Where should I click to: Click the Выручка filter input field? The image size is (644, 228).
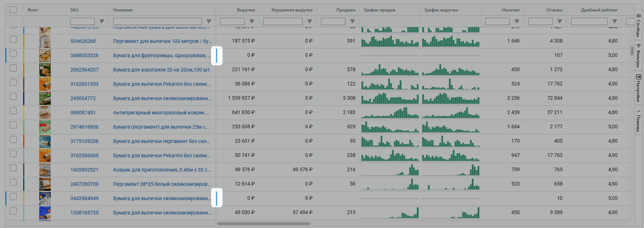tap(232, 21)
